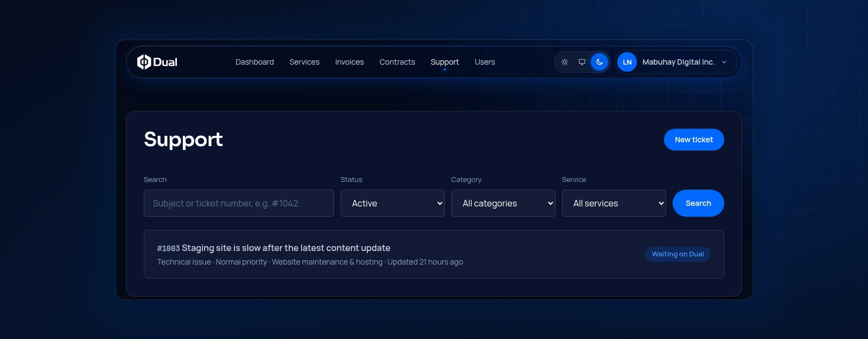Open the Invoices nav item
868x339 pixels.
coord(349,62)
